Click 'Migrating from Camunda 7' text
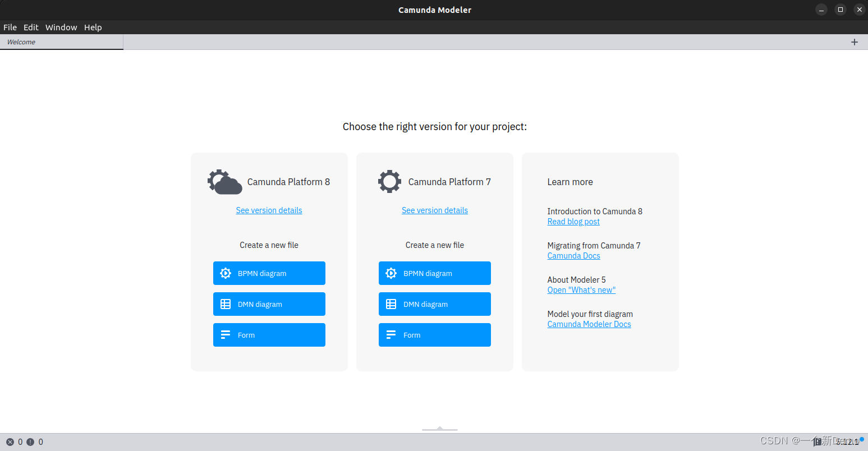 coord(594,246)
